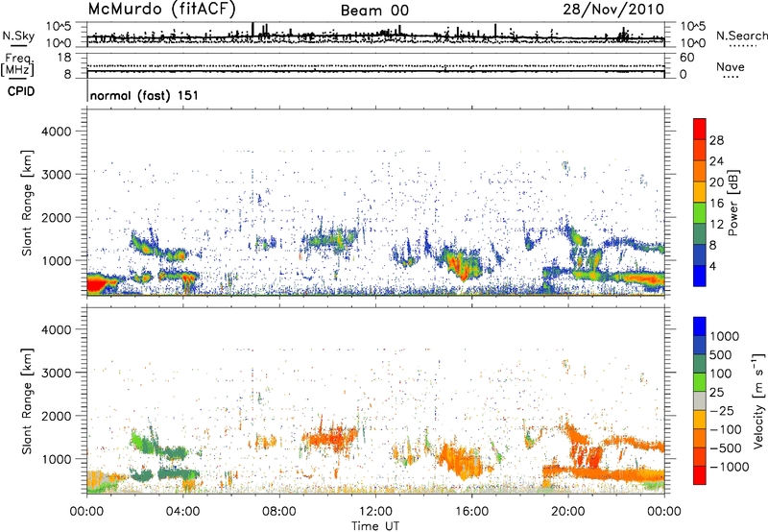Click the 08:00 time axis label
The width and height of the screenshot is (768, 532).
click(x=279, y=512)
